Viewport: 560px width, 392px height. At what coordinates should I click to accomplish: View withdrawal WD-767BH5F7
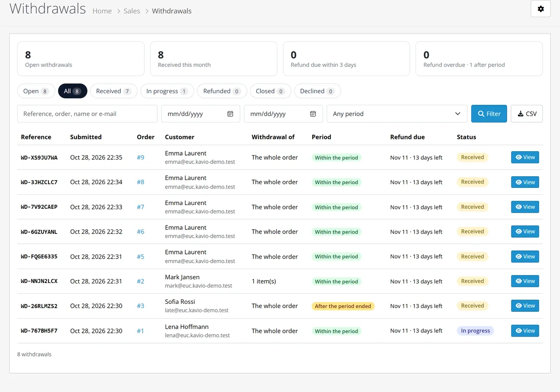(x=525, y=331)
